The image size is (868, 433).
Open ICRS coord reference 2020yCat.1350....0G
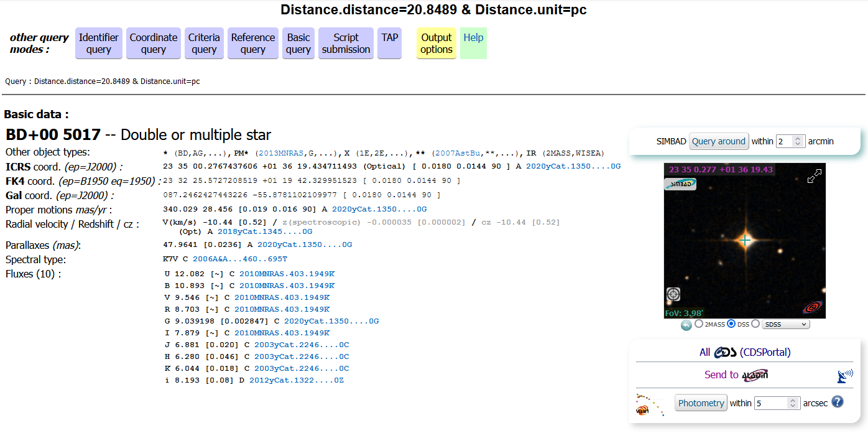[573, 166]
